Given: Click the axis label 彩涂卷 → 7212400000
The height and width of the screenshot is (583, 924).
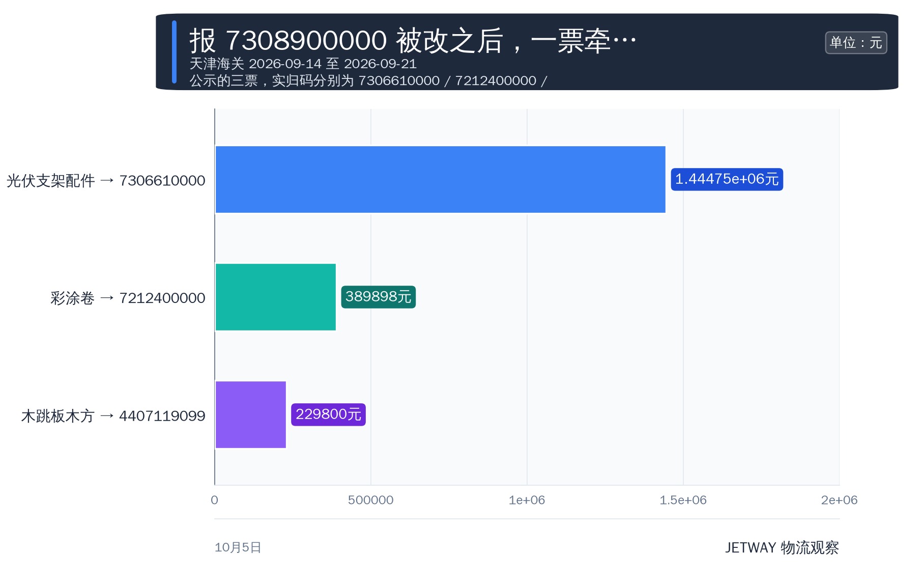Looking at the screenshot, I should pos(128,298).
